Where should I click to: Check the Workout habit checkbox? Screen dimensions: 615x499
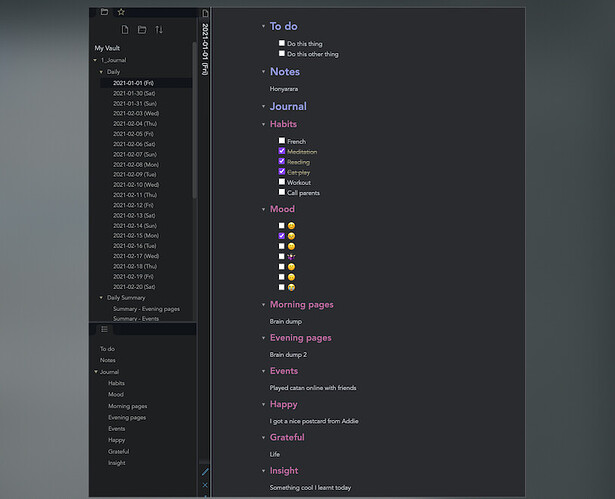point(282,182)
